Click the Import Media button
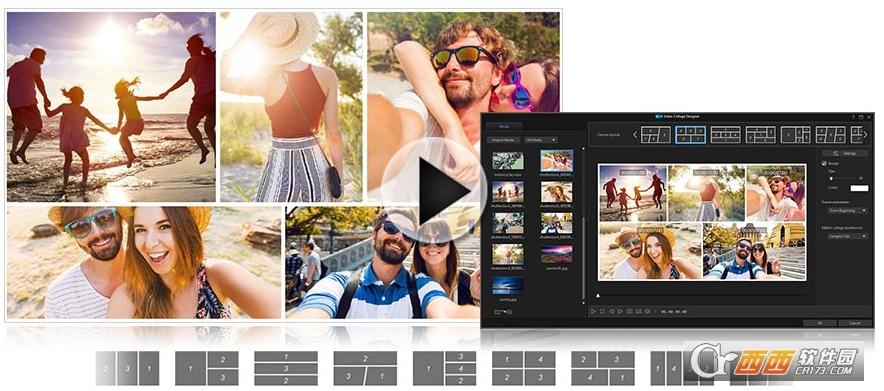The height and width of the screenshot is (391, 884). pos(503,139)
